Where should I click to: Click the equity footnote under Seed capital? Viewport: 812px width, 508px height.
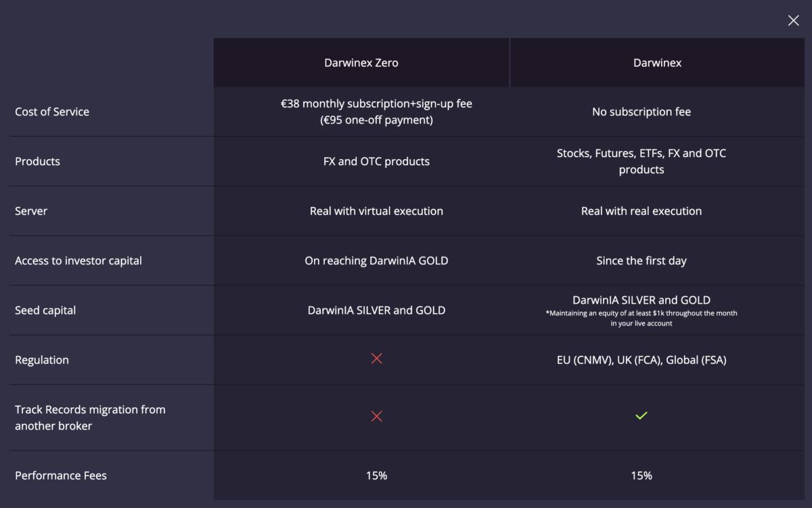[641, 318]
